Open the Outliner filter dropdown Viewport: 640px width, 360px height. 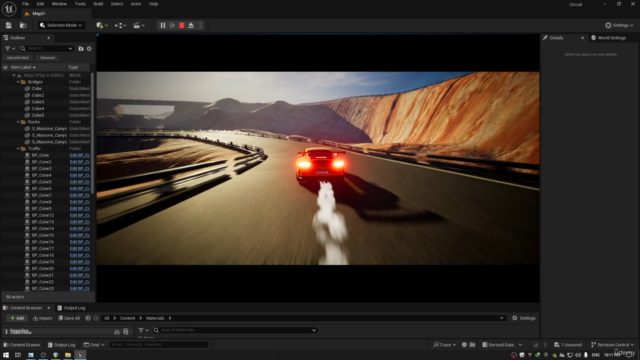point(10,49)
